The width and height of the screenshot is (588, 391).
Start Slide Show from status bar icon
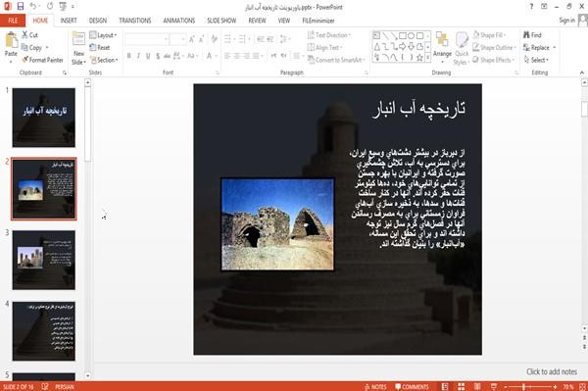[494, 386]
